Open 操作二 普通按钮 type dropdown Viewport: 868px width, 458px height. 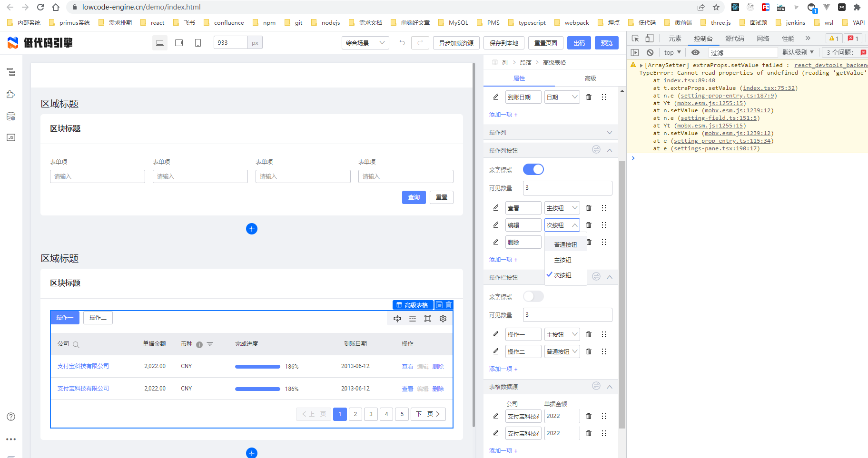(562, 351)
